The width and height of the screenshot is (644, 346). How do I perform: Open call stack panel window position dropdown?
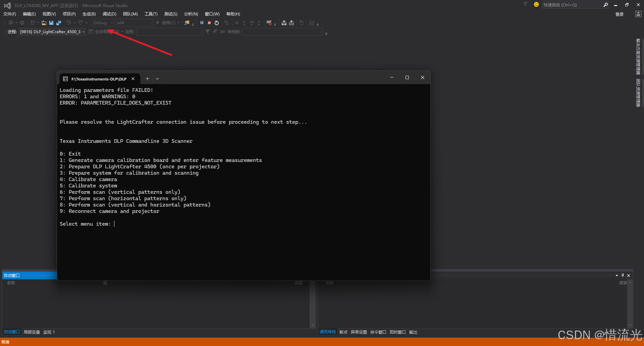616,276
